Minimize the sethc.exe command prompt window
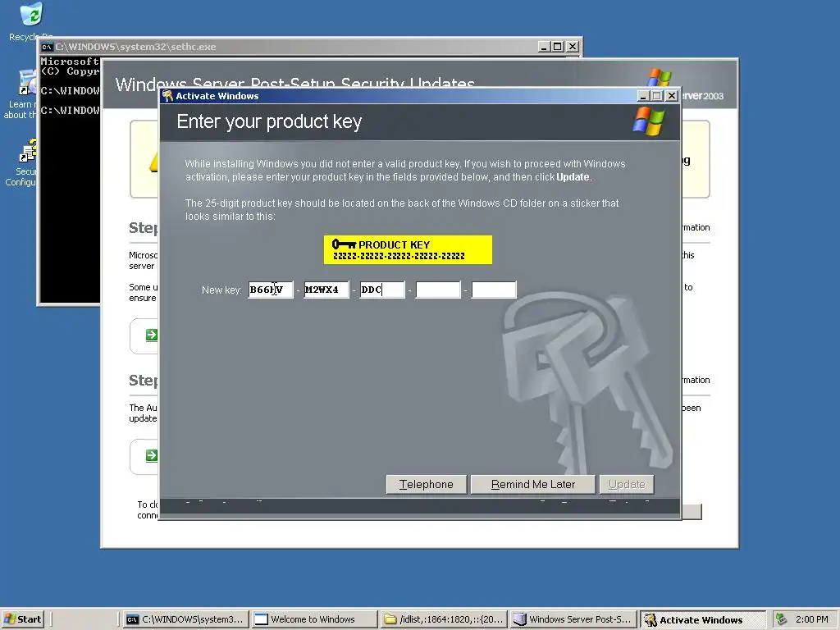The width and height of the screenshot is (840, 630). click(x=544, y=47)
